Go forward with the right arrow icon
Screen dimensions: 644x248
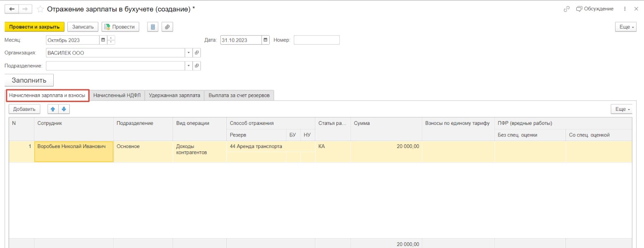(25, 9)
